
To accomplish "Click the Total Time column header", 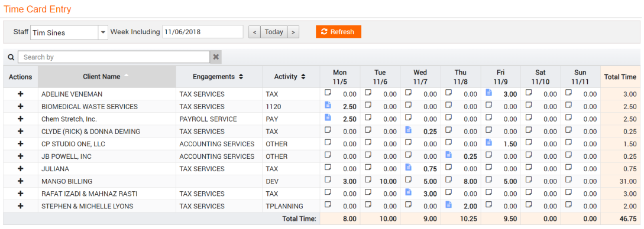I will 620,77.
